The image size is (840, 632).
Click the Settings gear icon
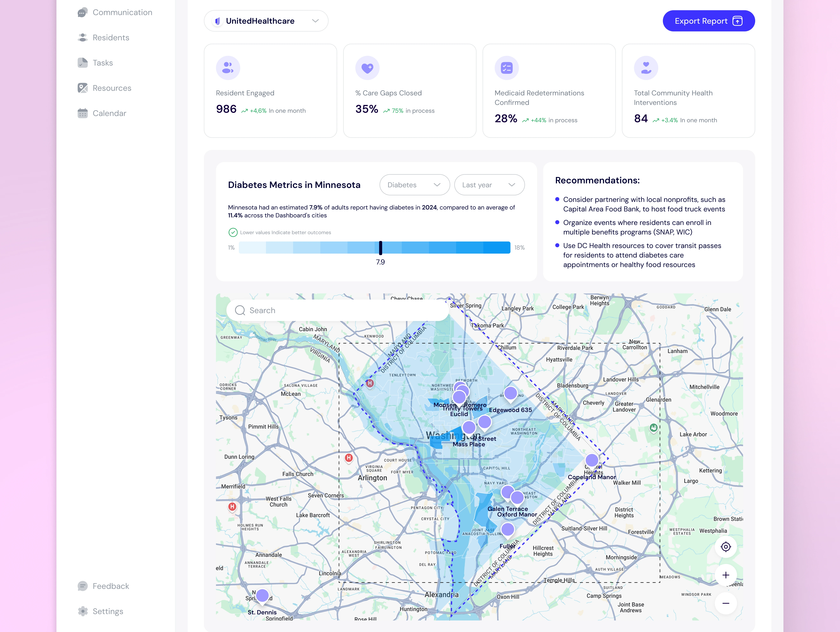(x=82, y=611)
